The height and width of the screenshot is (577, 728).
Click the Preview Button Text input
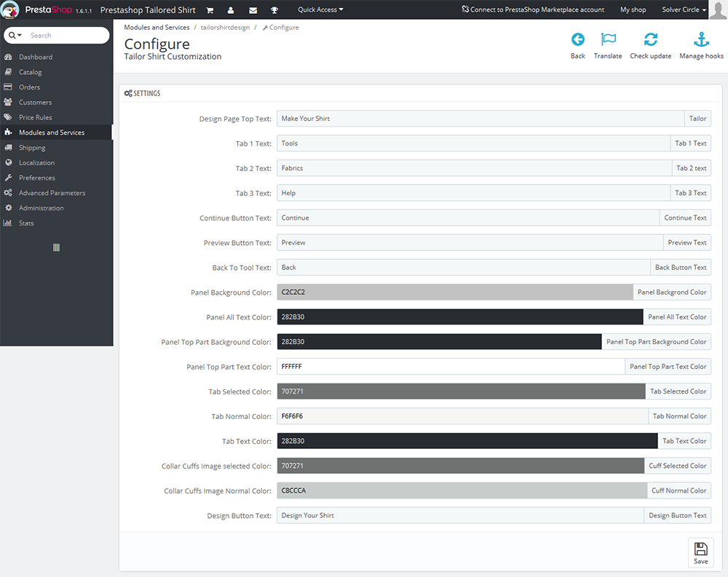(x=470, y=243)
